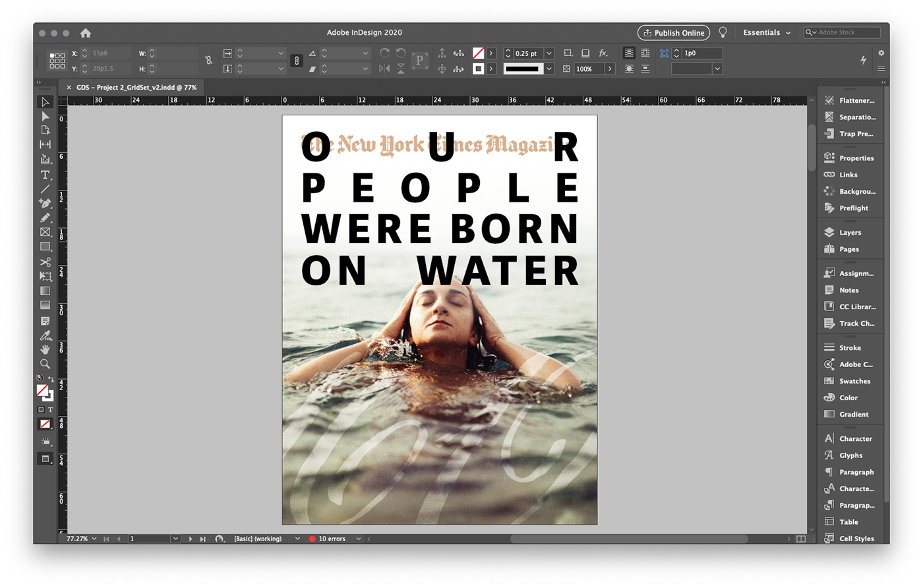Pick the Scissors tool
This screenshot has width=923, height=588.
point(45,262)
